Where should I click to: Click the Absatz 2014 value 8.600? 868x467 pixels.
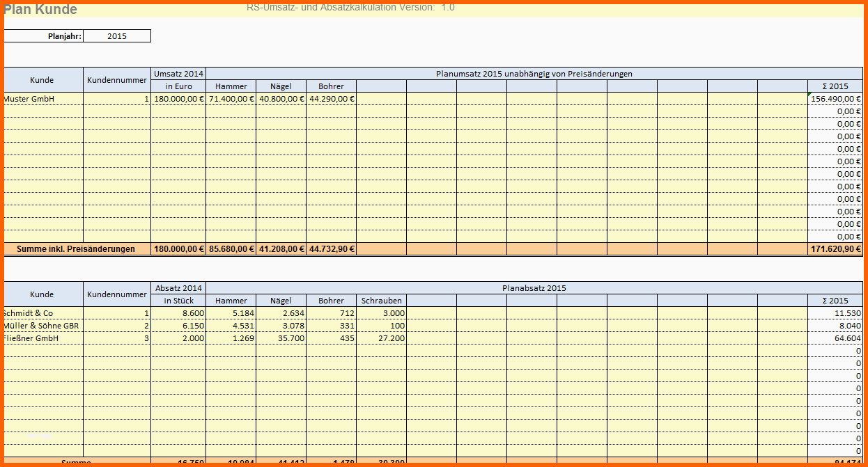tap(178, 313)
